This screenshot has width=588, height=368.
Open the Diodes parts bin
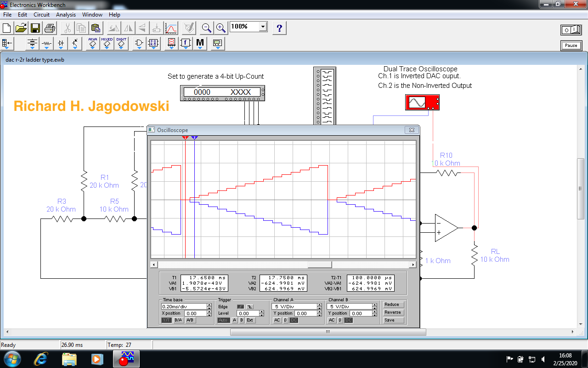tap(61, 44)
